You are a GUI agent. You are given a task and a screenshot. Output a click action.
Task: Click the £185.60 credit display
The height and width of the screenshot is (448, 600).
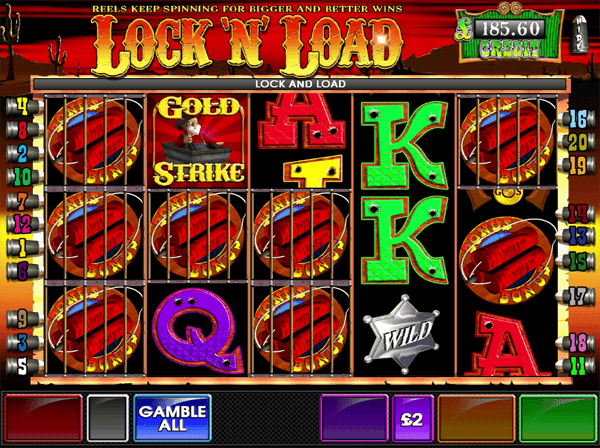(x=509, y=29)
